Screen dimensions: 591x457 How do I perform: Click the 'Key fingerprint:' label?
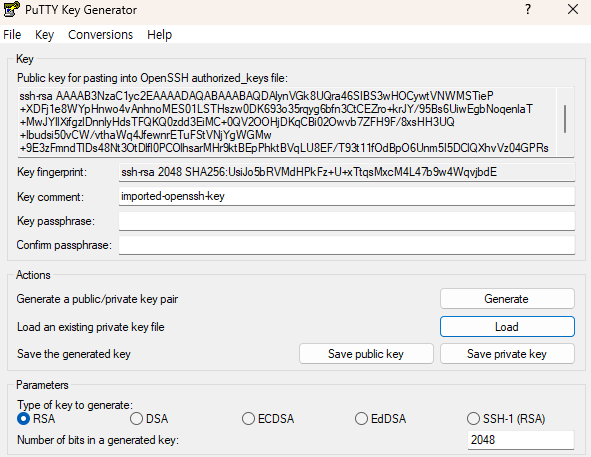coord(52,172)
